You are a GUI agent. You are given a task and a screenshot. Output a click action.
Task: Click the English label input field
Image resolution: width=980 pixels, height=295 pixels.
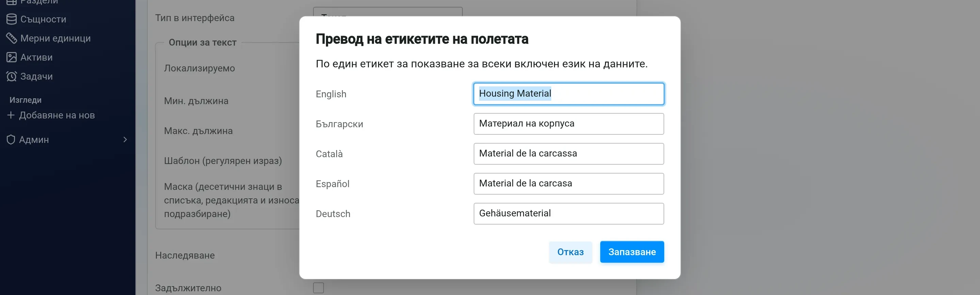click(x=569, y=94)
